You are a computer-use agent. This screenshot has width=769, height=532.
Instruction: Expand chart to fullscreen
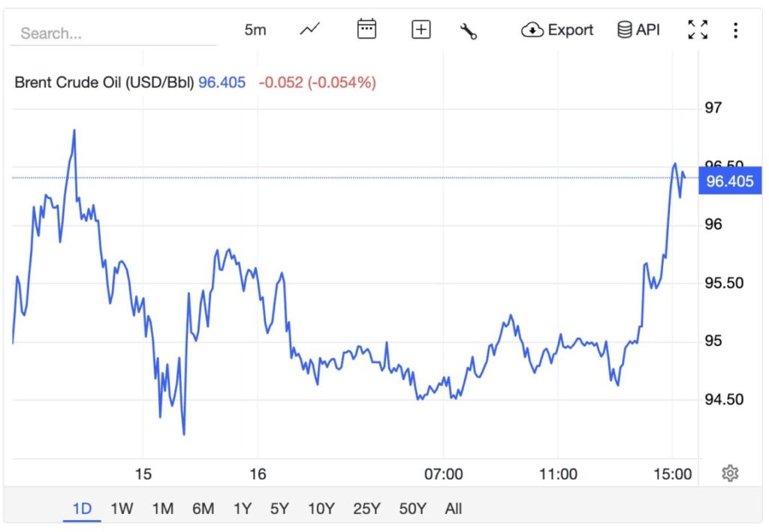tap(697, 29)
